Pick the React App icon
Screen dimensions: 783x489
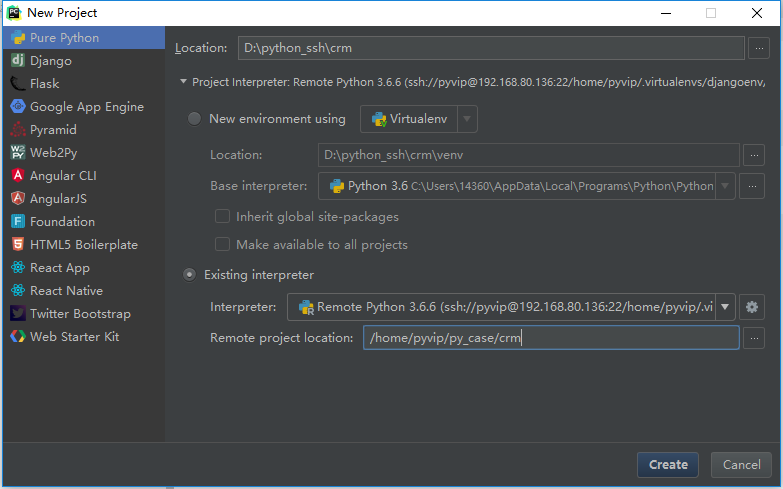point(18,267)
